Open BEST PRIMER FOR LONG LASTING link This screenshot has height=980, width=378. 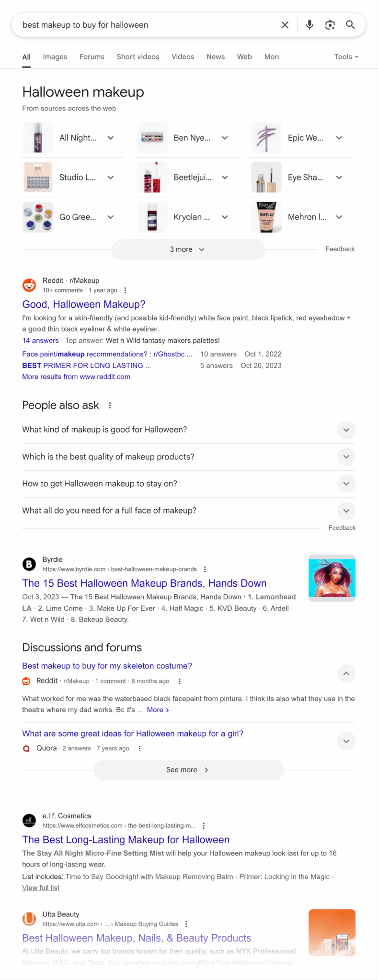(87, 366)
